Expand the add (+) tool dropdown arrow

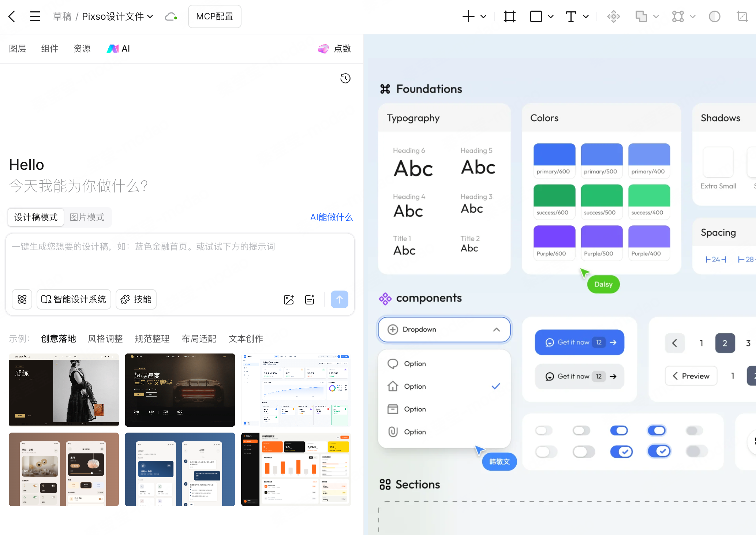pyautogui.click(x=483, y=16)
